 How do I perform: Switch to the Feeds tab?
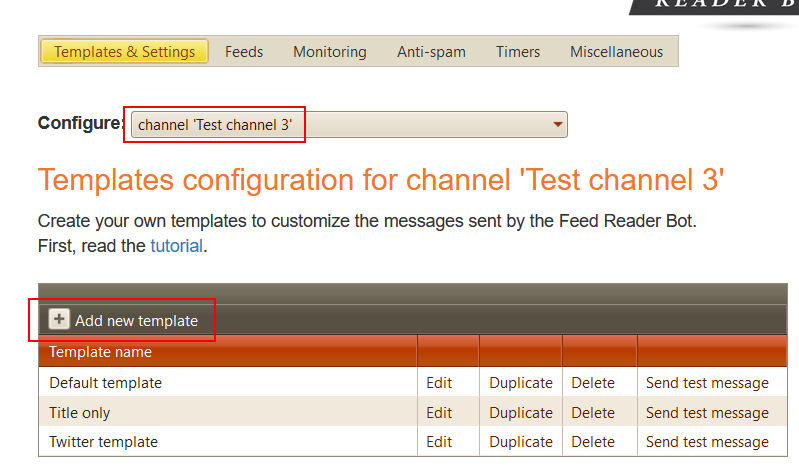coord(244,52)
